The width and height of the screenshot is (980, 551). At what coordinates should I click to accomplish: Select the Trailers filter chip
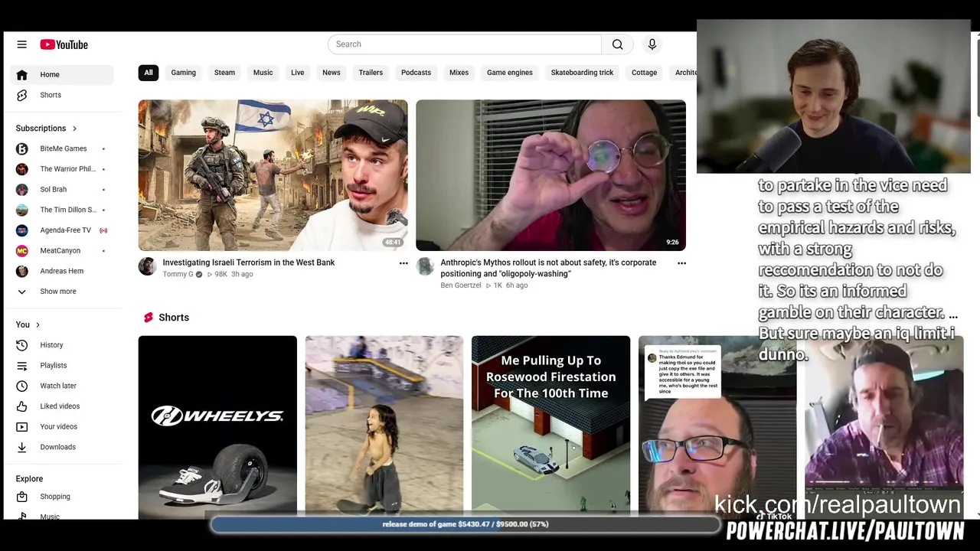[x=371, y=73]
